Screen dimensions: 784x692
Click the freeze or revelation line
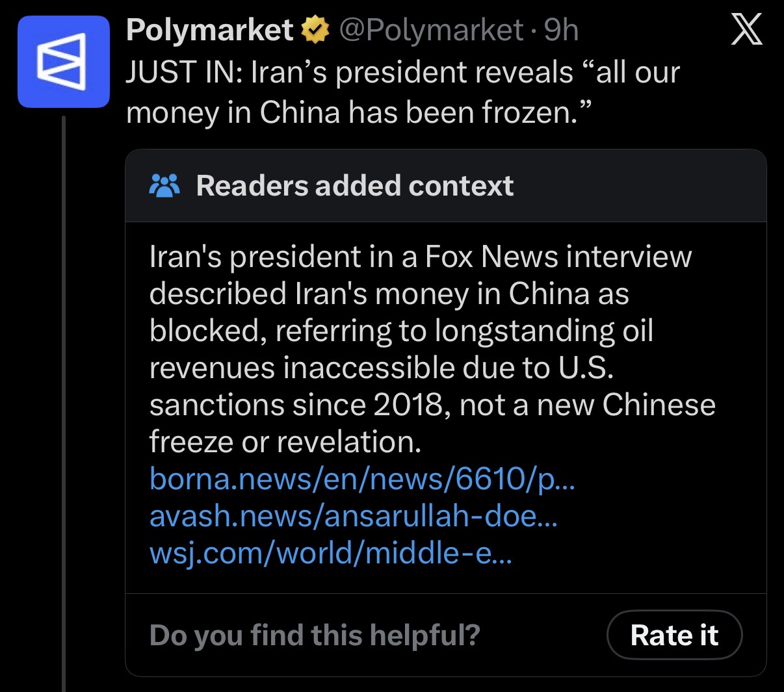(x=285, y=442)
